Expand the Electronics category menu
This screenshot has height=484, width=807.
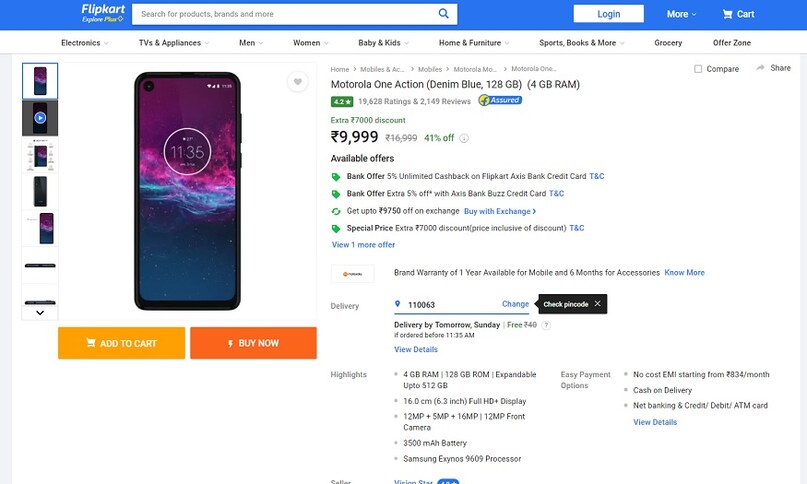point(85,43)
